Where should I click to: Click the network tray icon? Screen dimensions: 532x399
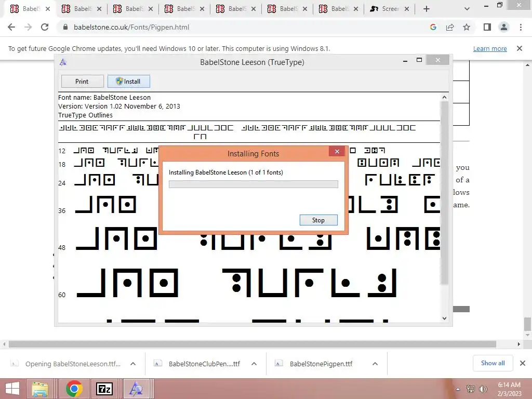click(x=471, y=389)
